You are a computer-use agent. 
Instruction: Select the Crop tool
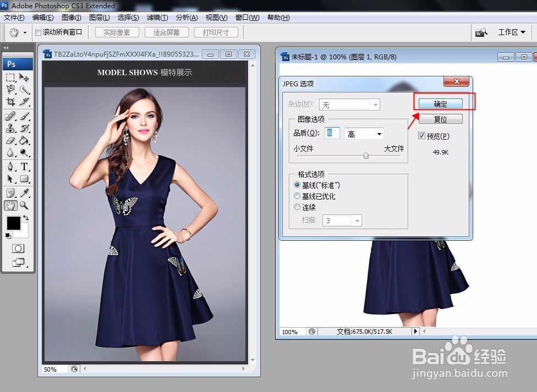coord(10,102)
